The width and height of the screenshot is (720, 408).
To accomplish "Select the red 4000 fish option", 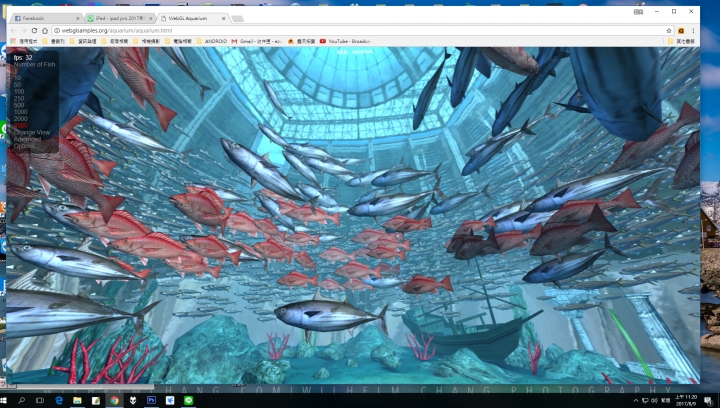I will [x=21, y=125].
